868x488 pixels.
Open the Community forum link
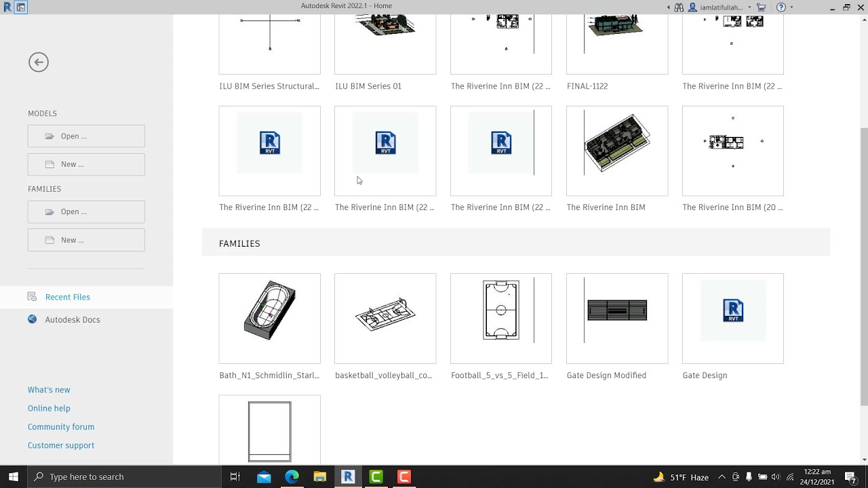61,426
